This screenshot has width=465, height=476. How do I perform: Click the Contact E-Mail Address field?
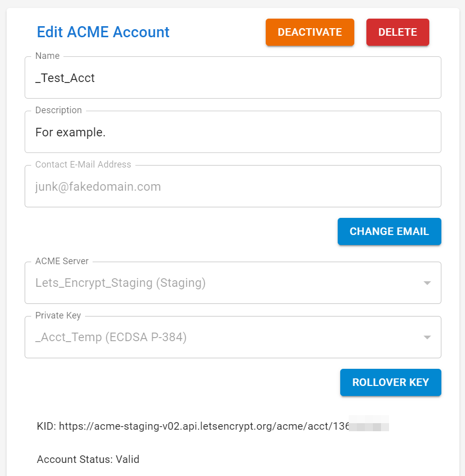(201, 186)
